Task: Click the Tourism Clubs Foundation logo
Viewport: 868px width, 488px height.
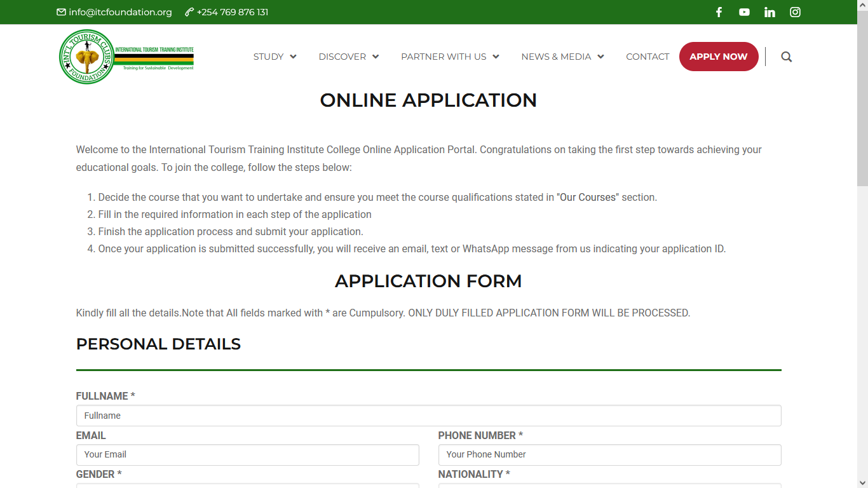Action: (86, 57)
